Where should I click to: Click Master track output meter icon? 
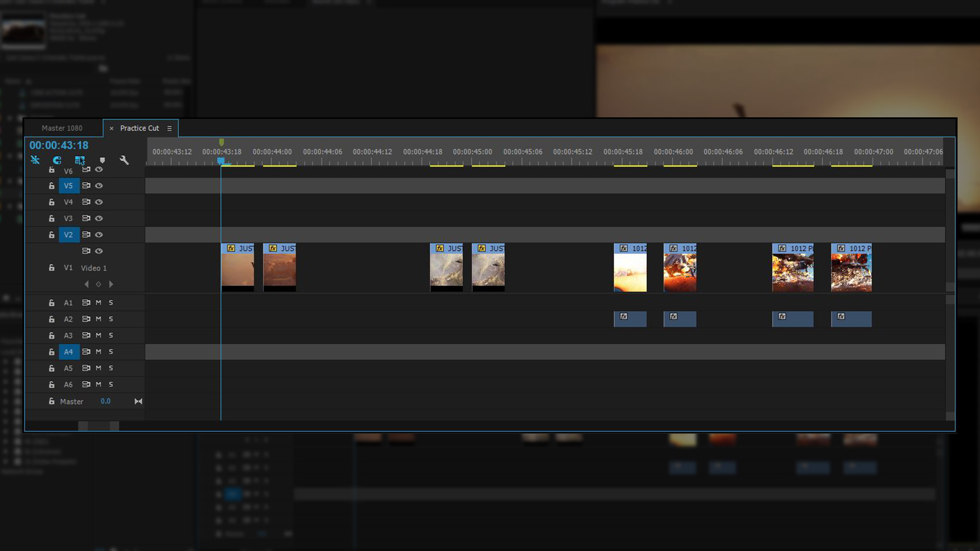click(138, 402)
